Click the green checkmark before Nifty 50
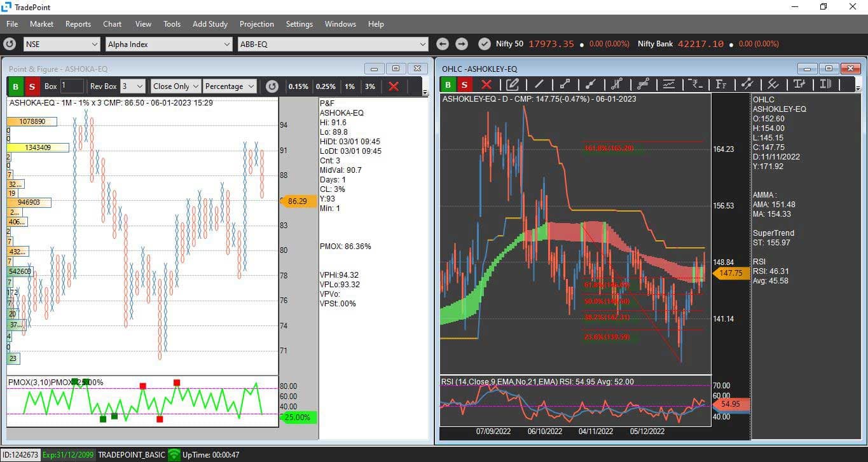 coord(484,44)
